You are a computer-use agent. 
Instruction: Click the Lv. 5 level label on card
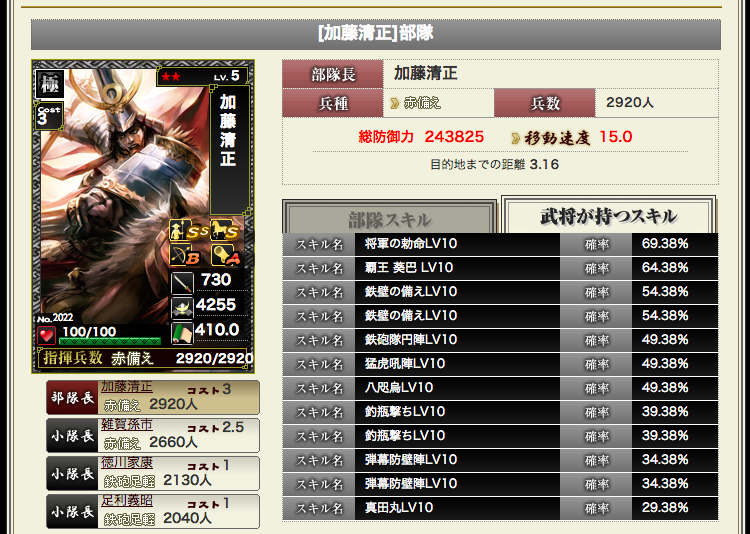(x=227, y=76)
